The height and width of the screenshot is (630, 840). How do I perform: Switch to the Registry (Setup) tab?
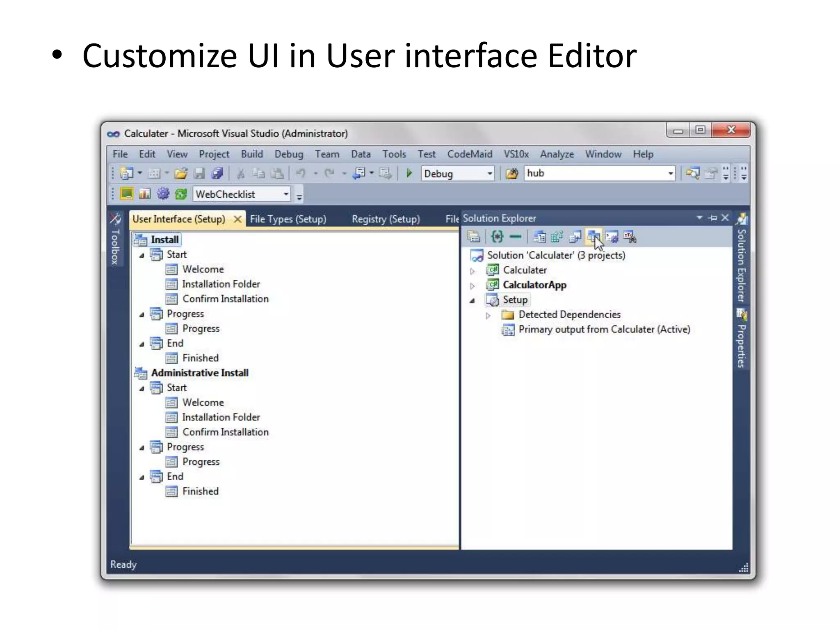pyautogui.click(x=386, y=219)
